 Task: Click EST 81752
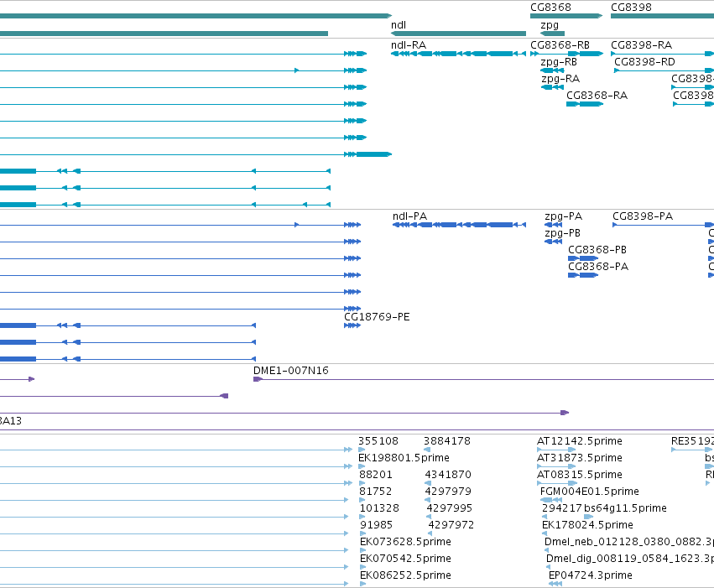click(x=362, y=500)
